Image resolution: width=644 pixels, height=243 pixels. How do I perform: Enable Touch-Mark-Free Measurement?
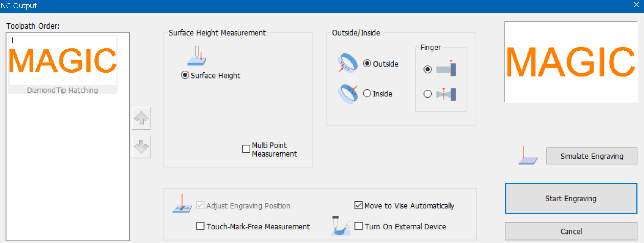point(200,226)
